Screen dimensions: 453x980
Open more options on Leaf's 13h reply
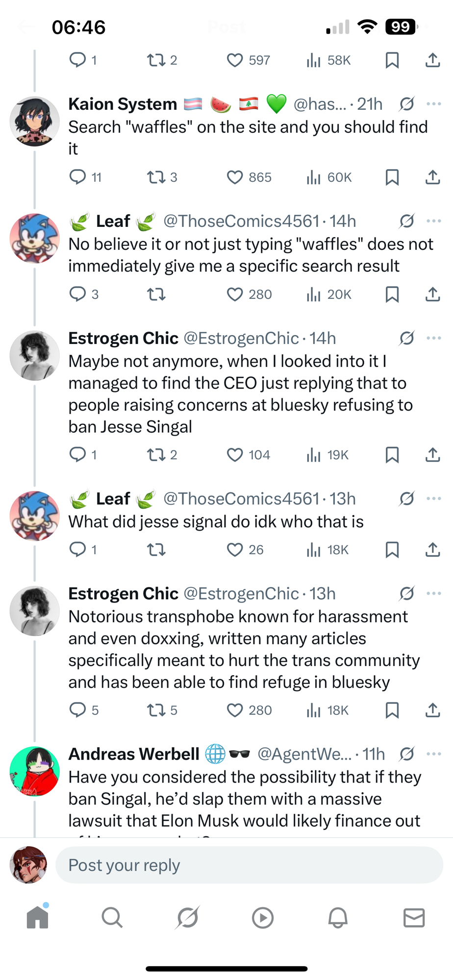(x=434, y=499)
